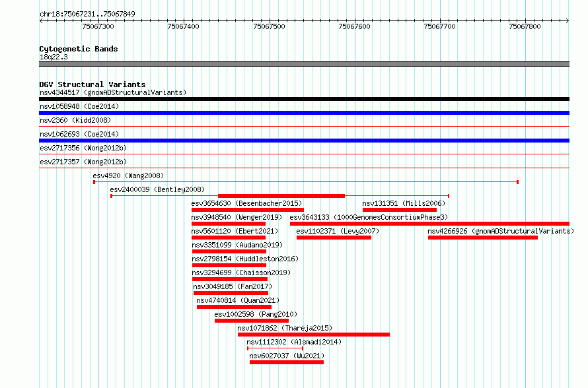Click ruler position 75067300
The height and width of the screenshot is (388, 588).
click(x=98, y=26)
